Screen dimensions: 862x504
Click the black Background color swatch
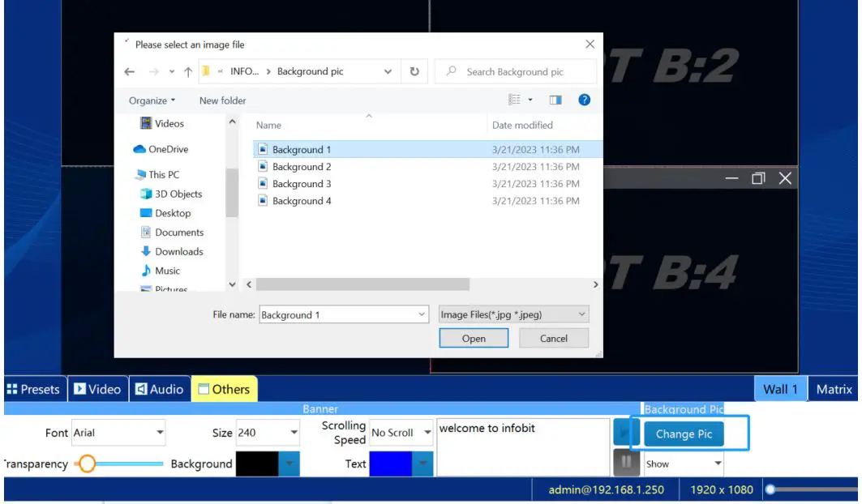click(257, 463)
